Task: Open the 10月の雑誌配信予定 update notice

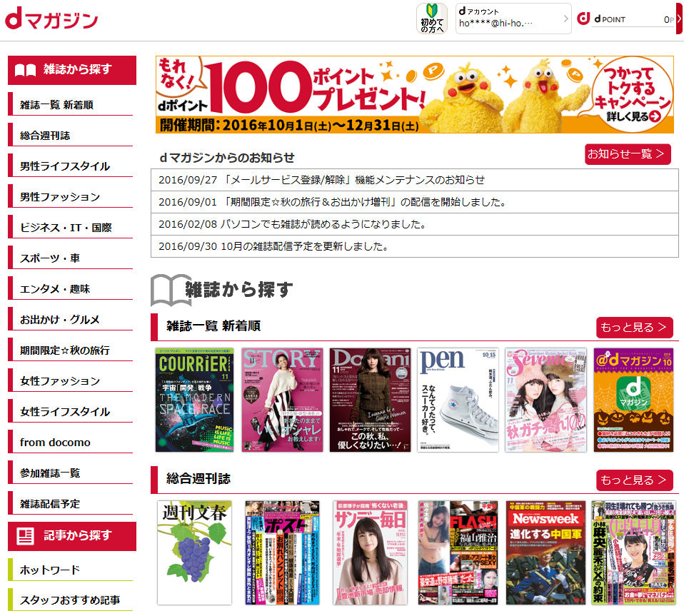Action: pyautogui.click(x=414, y=246)
